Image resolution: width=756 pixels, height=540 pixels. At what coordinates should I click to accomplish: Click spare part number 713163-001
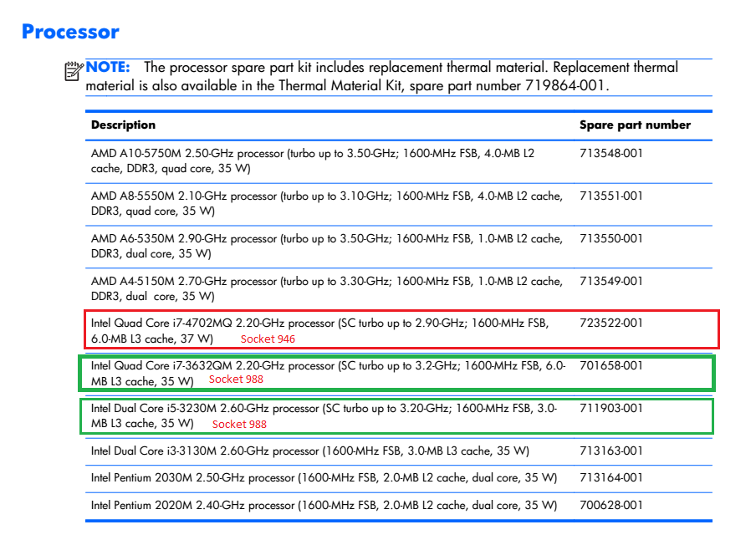tap(610, 451)
